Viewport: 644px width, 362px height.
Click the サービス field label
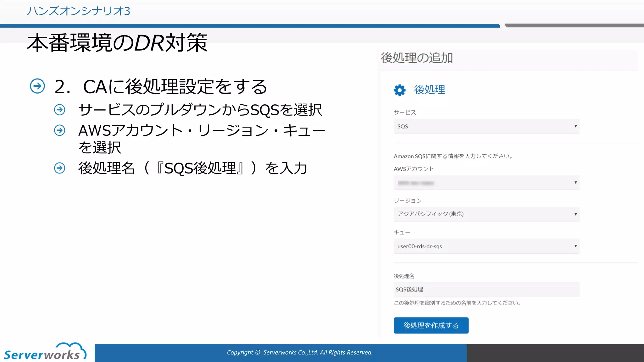coord(405,112)
